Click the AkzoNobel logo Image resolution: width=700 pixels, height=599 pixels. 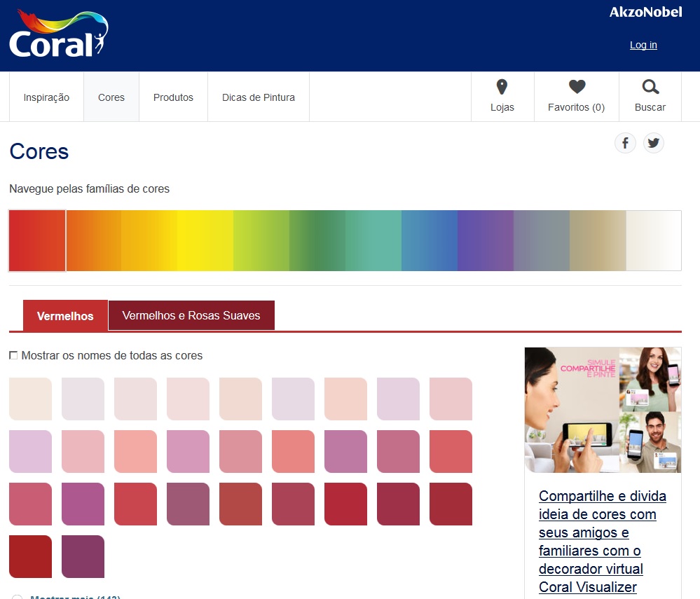pos(645,13)
